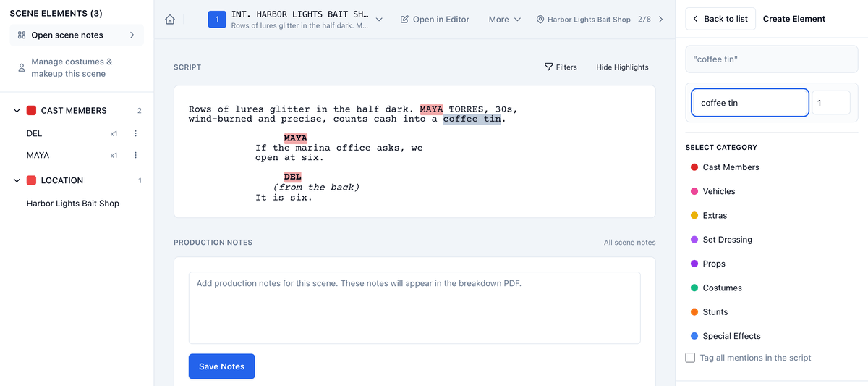The image size is (868, 386).
Task: Click highlighted 'coffee tin' in script
Action: click(472, 119)
